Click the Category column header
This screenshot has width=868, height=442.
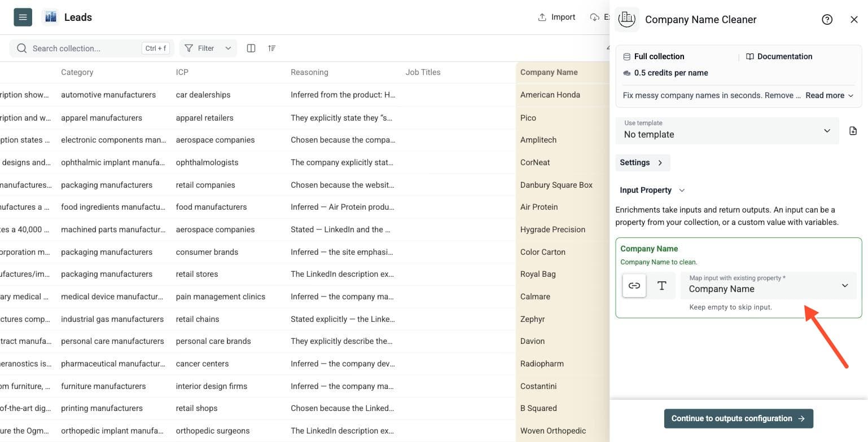(x=77, y=72)
